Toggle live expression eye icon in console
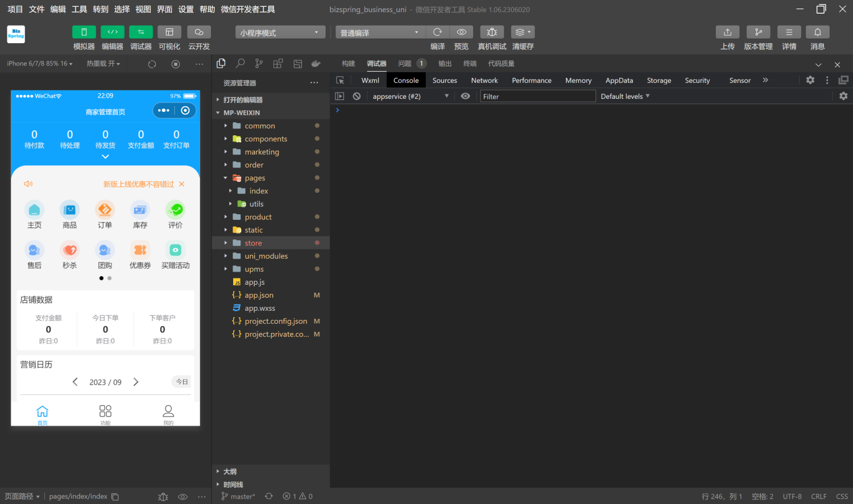Screen dimensions: 853x504 coord(465,96)
